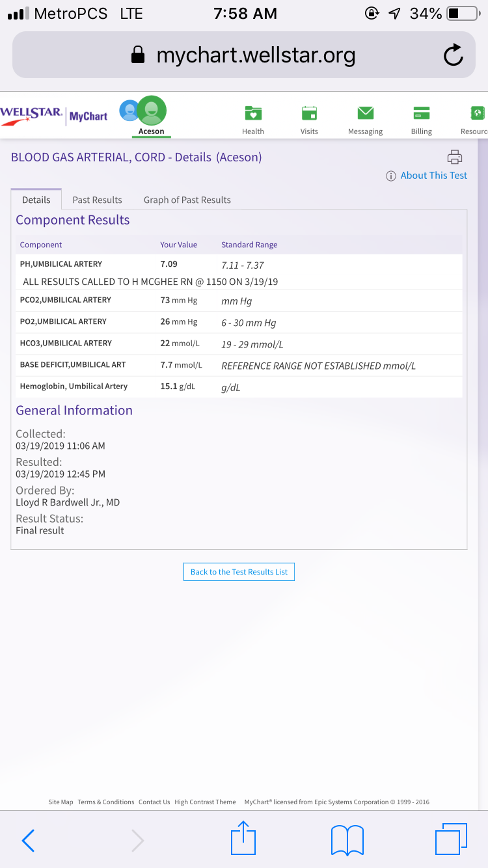Select the green Aceson profile avatar
Image resolution: width=488 pixels, height=868 pixels.
(x=152, y=111)
